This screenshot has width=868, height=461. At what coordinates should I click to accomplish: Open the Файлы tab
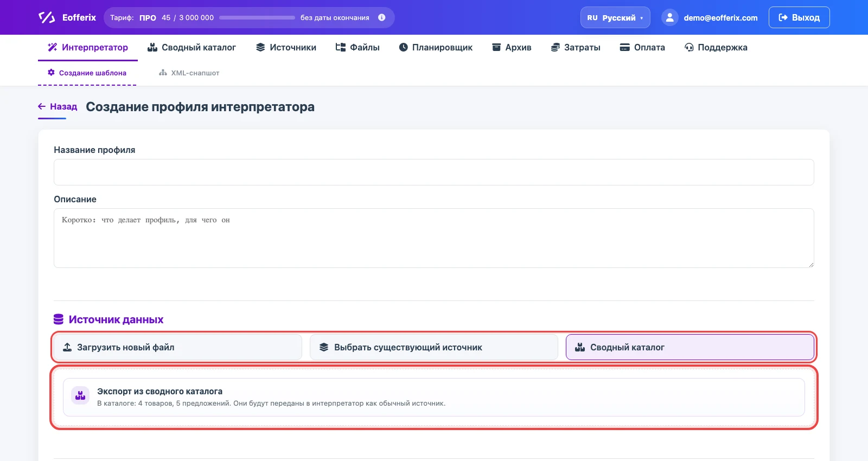(x=358, y=47)
